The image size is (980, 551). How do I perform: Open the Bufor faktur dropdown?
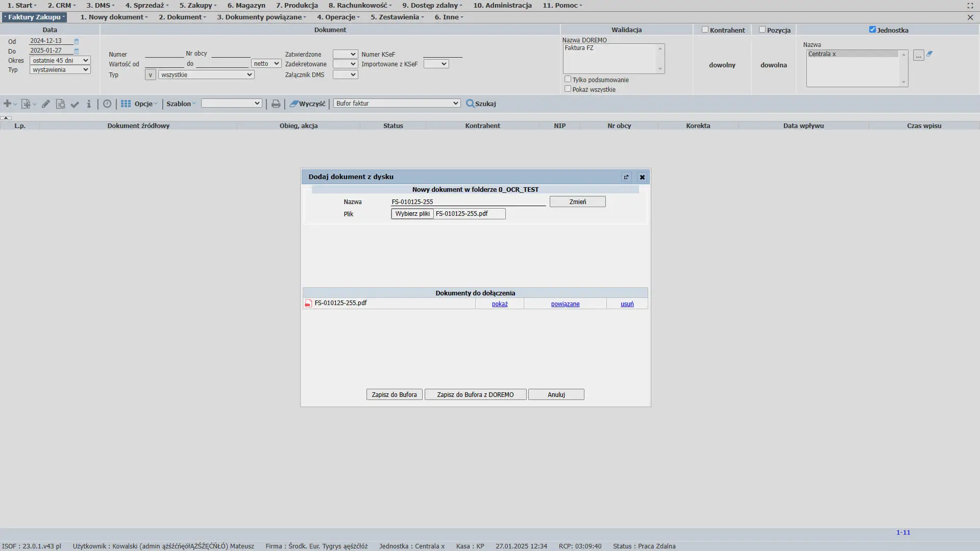397,103
